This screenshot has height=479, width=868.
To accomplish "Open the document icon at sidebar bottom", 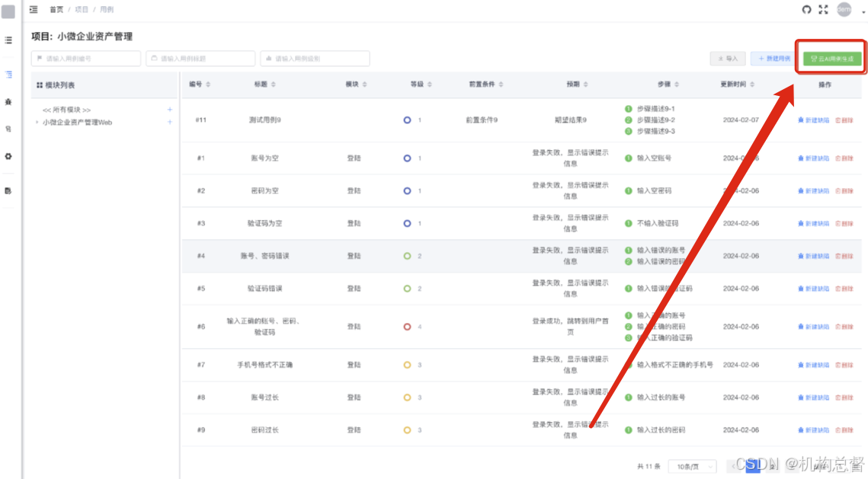I will [x=8, y=191].
